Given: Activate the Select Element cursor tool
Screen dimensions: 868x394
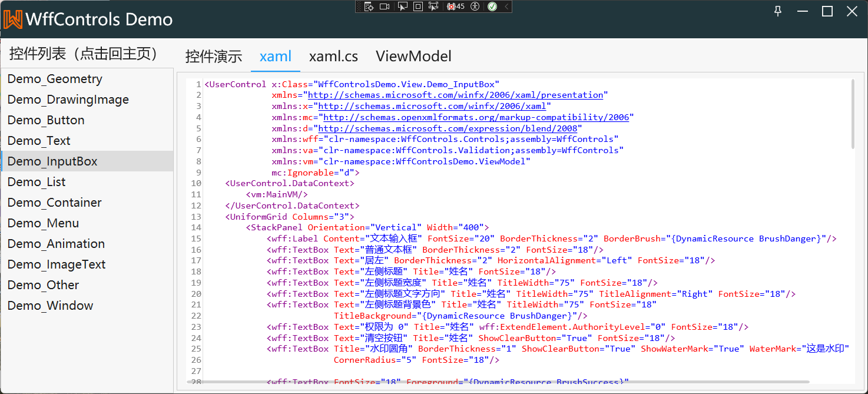Looking at the screenshot, I should tap(403, 6).
